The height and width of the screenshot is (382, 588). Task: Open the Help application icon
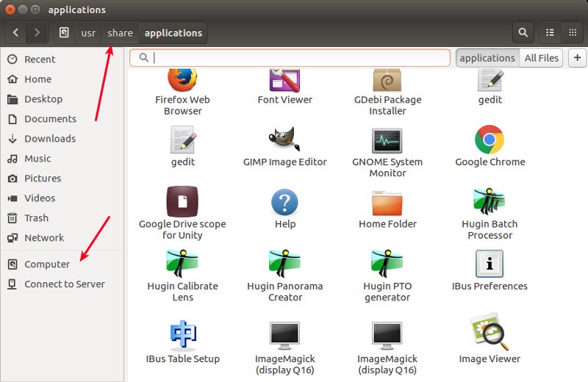284,202
